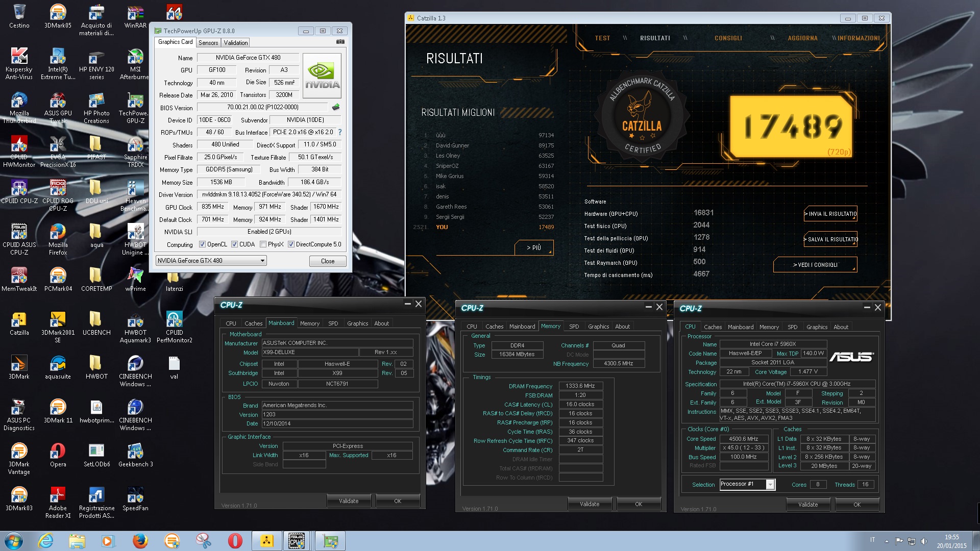The image size is (980, 551).
Task: Open Geekbench 3 desktop icon
Action: (135, 455)
